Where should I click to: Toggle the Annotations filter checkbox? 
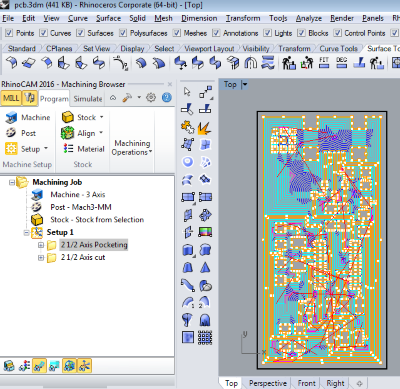pos(216,33)
